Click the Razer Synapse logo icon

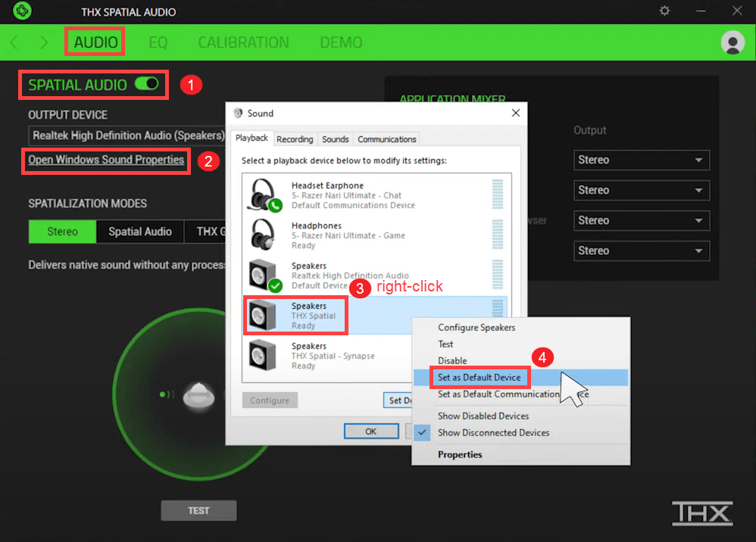pyautogui.click(x=22, y=11)
